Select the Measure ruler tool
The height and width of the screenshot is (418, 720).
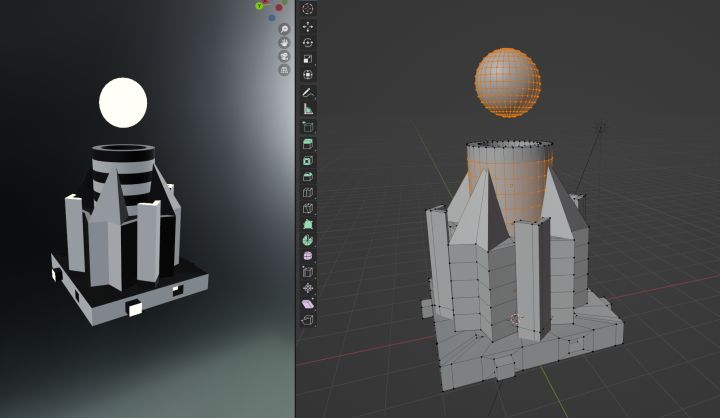coord(308,109)
